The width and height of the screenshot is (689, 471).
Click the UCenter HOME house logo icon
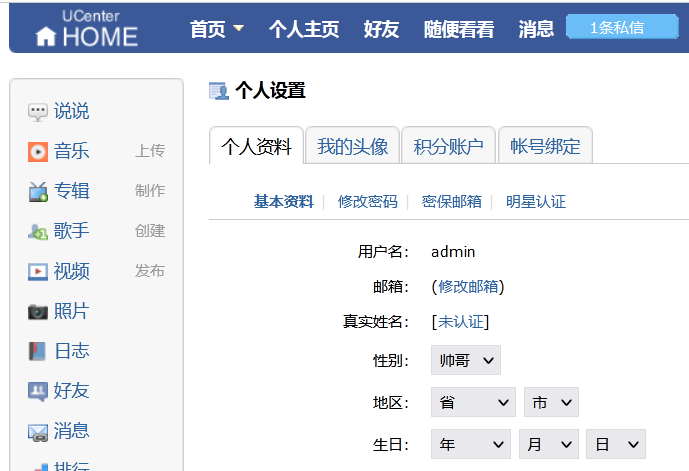46,36
